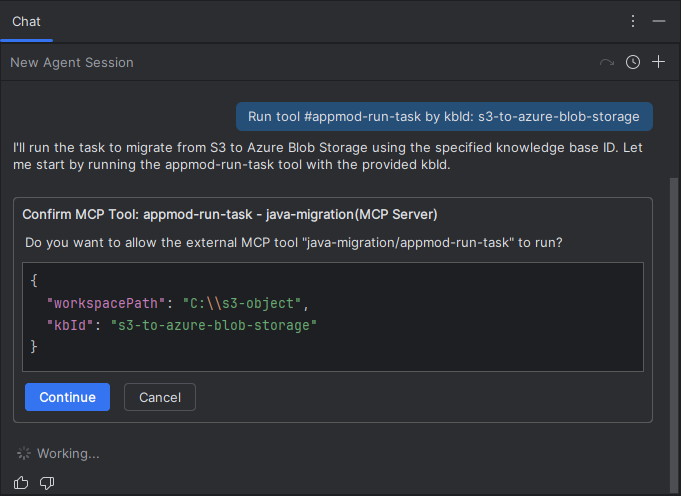Give the response a thumbs up

22,483
